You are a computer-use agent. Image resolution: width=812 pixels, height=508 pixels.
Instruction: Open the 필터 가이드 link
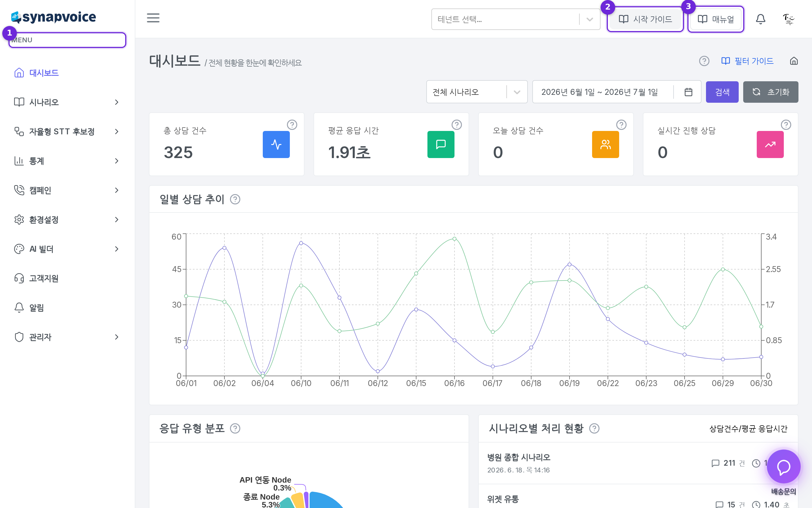[747, 61]
